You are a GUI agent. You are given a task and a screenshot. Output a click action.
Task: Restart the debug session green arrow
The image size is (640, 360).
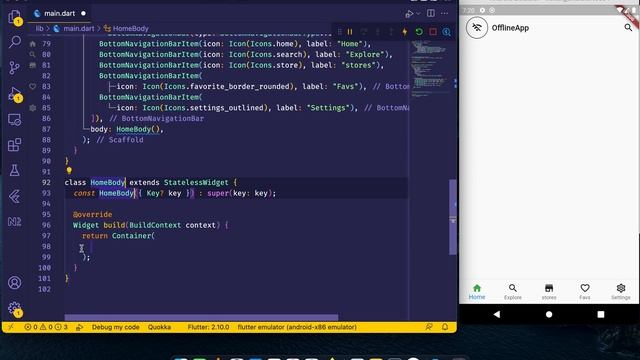click(419, 32)
